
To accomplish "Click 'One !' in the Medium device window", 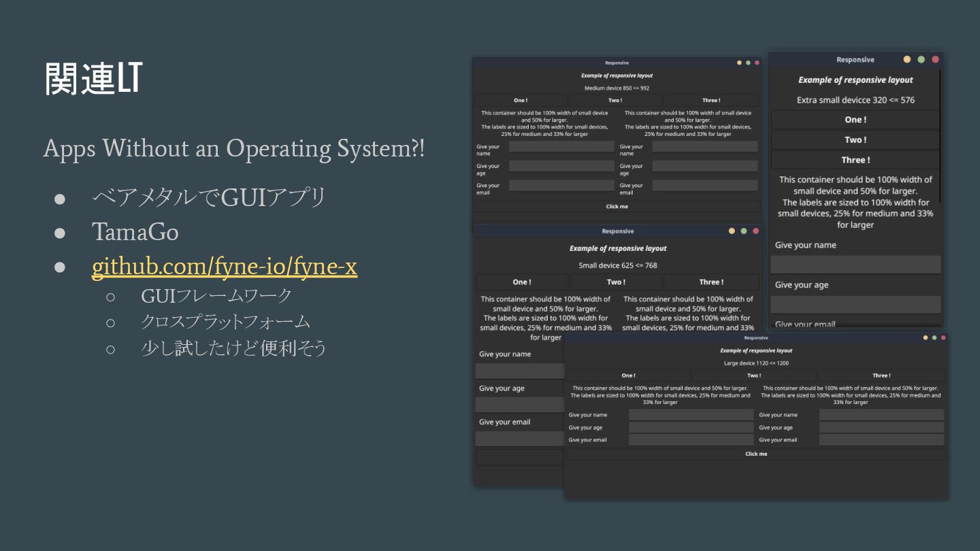I will click(521, 100).
